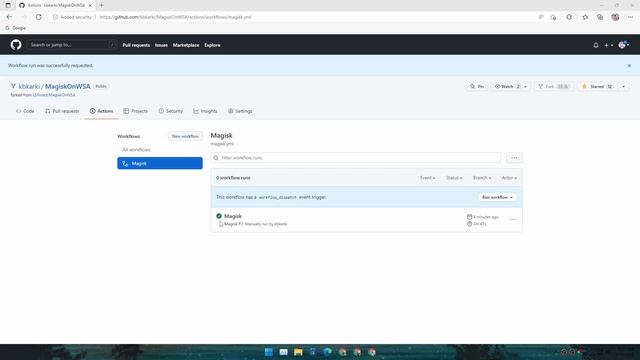Viewport: 640px width, 360px height.
Task: Open the GitHub home logo
Action: click(x=16, y=44)
